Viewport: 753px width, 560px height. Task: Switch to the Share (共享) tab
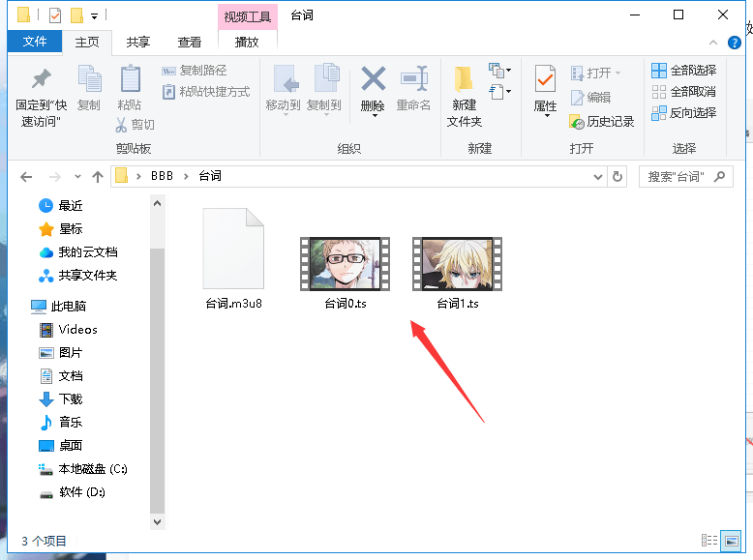138,43
